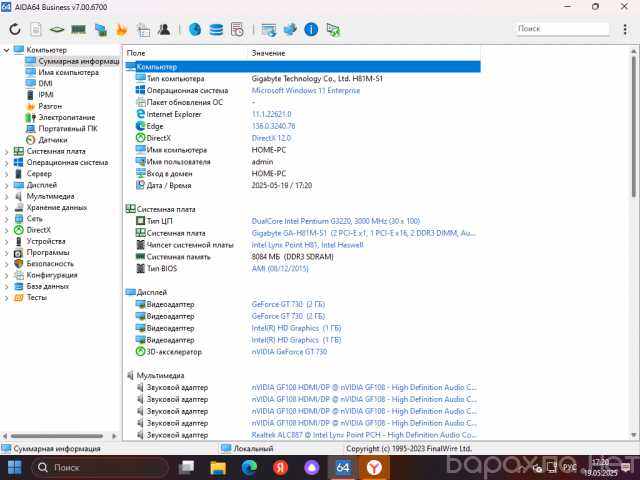Expand the Дисплей tree node

pos(6,185)
